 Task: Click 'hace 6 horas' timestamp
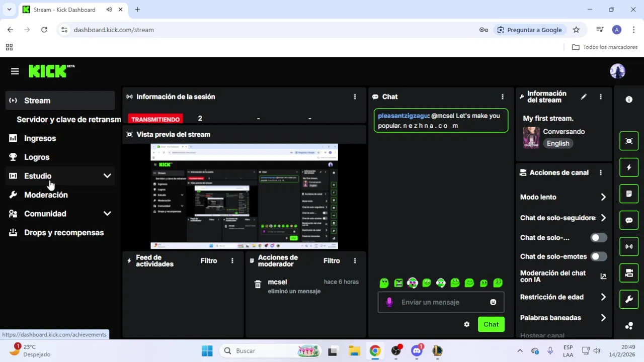(341, 282)
